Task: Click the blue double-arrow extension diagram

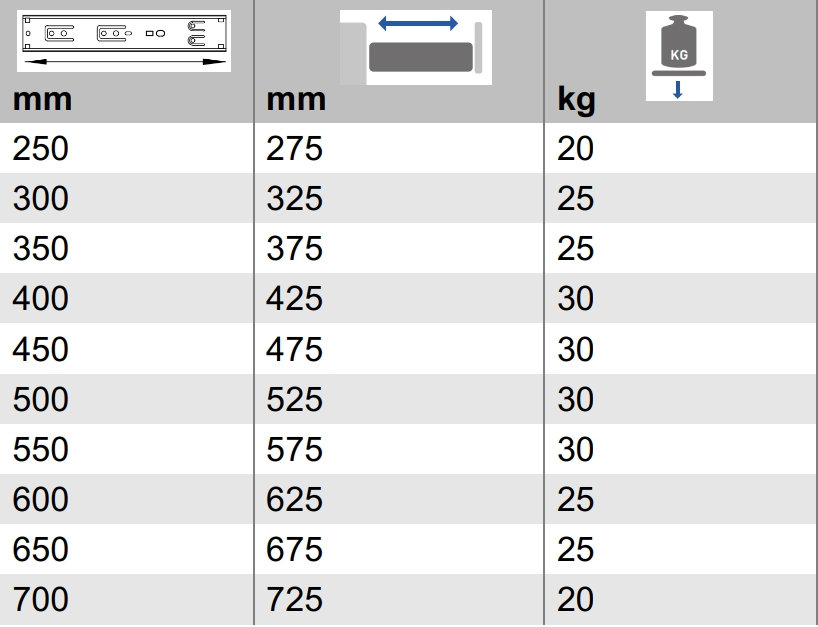Action: pyautogui.click(x=416, y=47)
